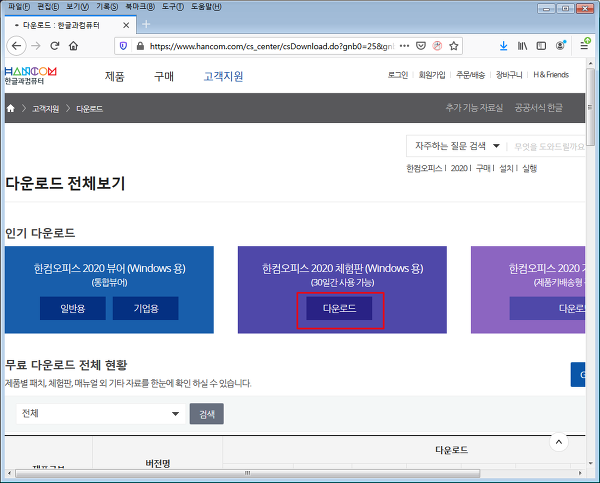
Task: Click the 로그인 link
Action: point(398,75)
